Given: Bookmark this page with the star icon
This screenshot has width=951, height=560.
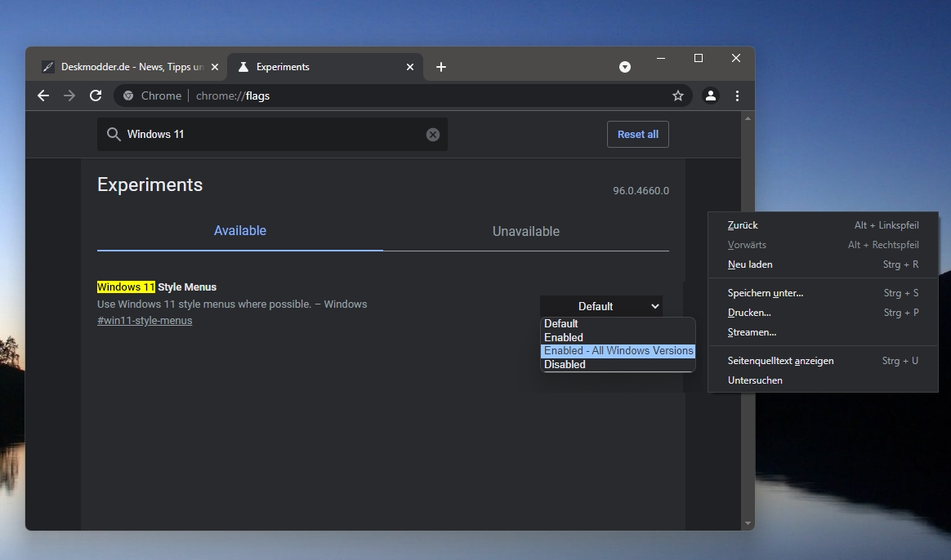Looking at the screenshot, I should (x=678, y=96).
